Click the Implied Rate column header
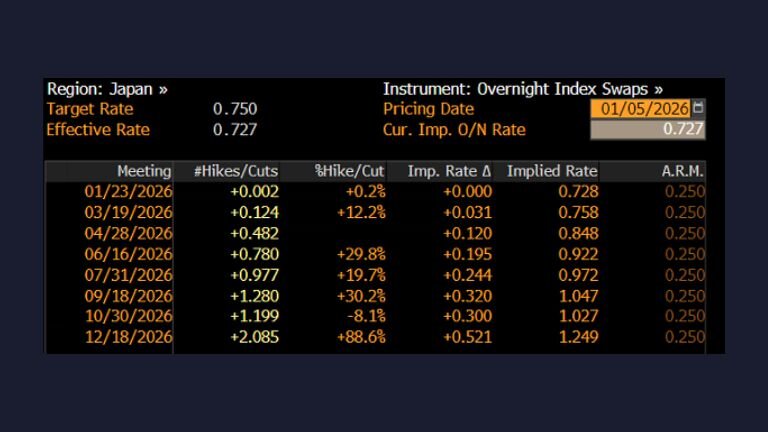Image resolution: width=768 pixels, height=432 pixels. coord(547,171)
